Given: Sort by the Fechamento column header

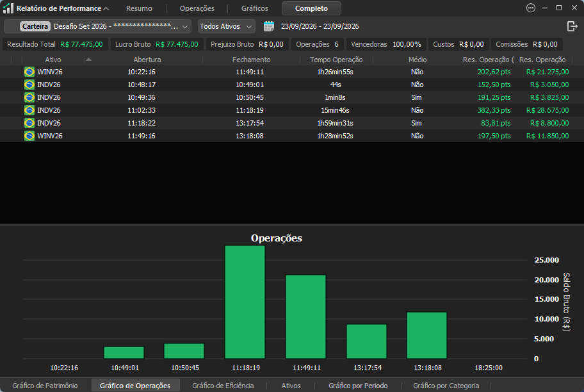Looking at the screenshot, I should tap(252, 60).
